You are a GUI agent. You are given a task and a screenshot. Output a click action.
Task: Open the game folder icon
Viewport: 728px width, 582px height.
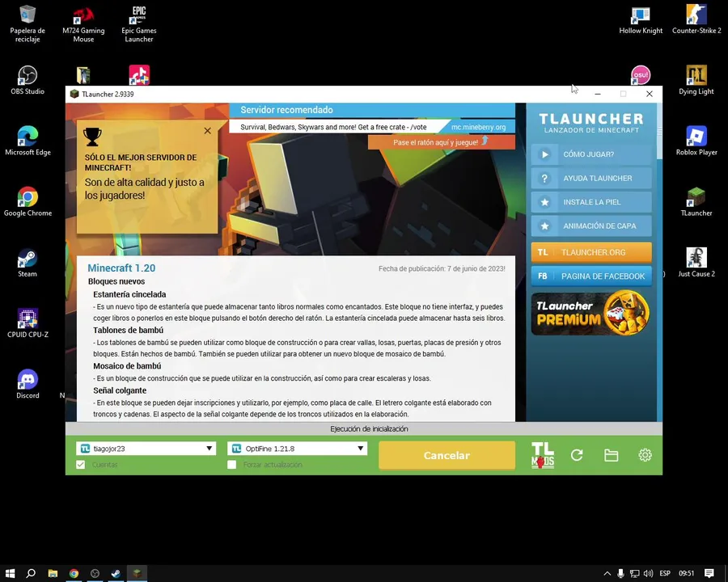[x=611, y=455]
